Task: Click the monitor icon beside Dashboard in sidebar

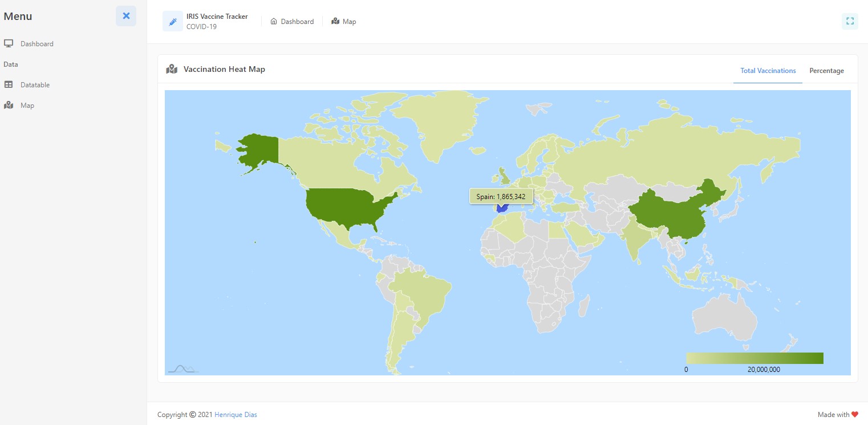Action: 9,44
